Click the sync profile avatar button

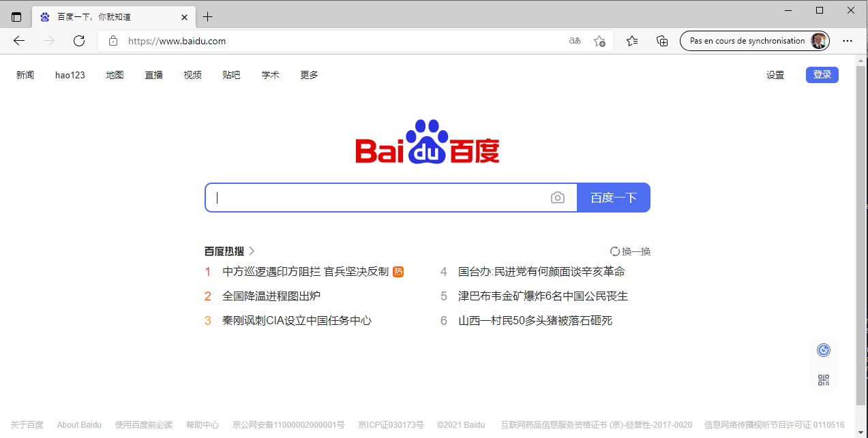coord(755,41)
